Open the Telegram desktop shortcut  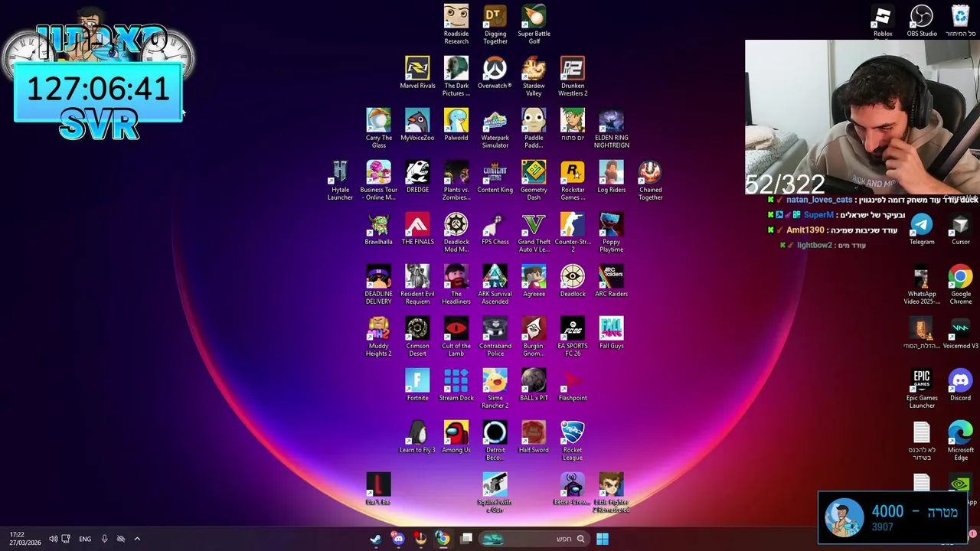(x=922, y=229)
